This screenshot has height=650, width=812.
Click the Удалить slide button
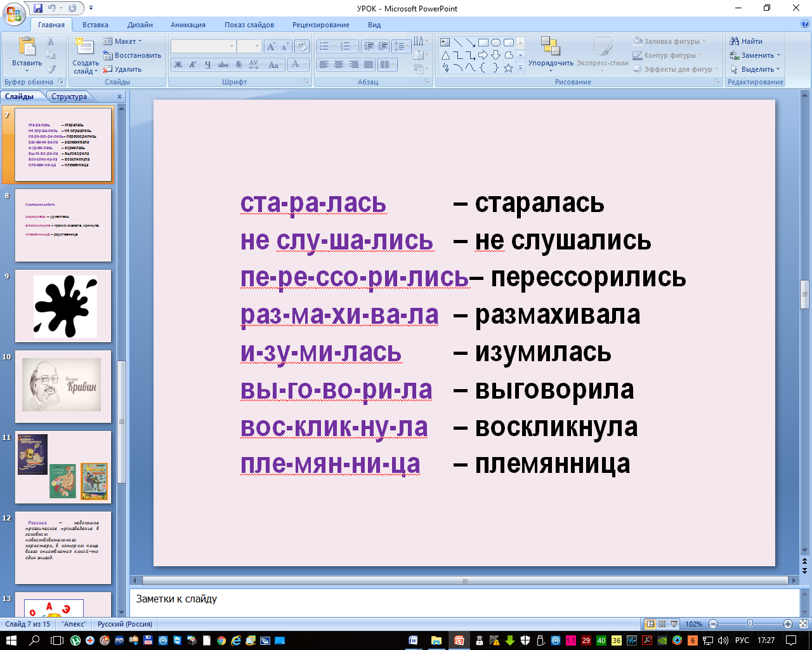[x=123, y=69]
